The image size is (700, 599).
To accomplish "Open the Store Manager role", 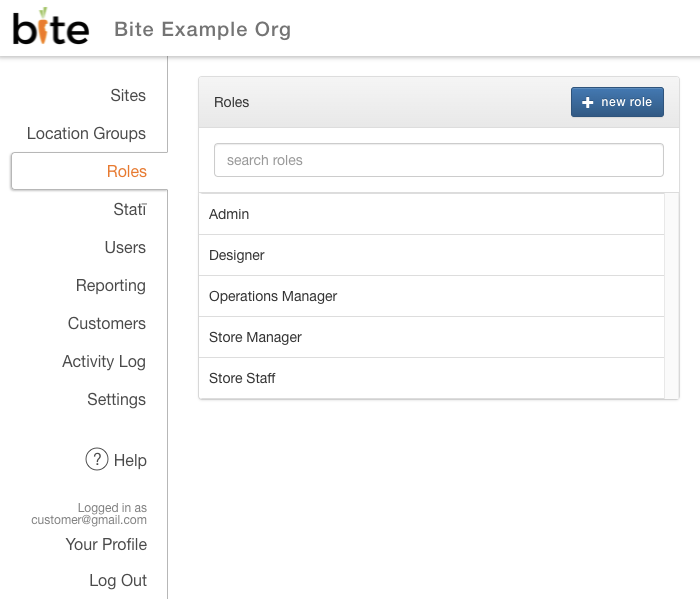I will pyautogui.click(x=432, y=337).
